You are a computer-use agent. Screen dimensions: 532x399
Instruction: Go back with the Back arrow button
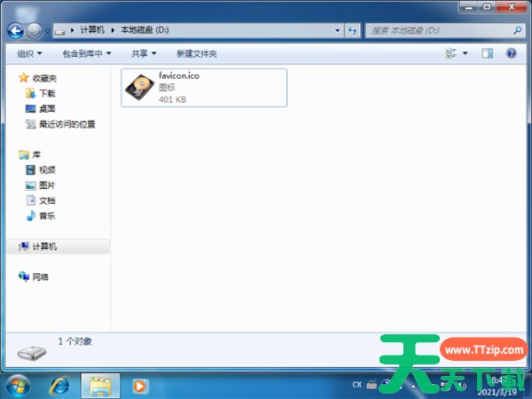[16, 31]
